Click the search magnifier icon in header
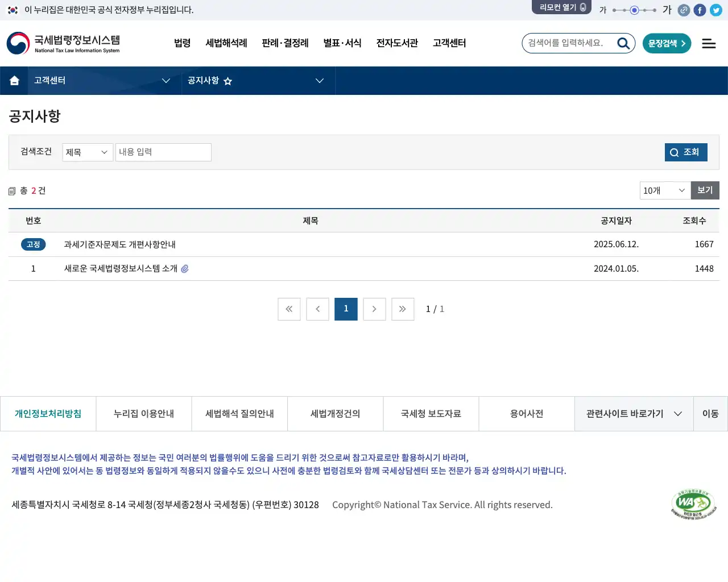This screenshot has height=582, width=728. (623, 43)
